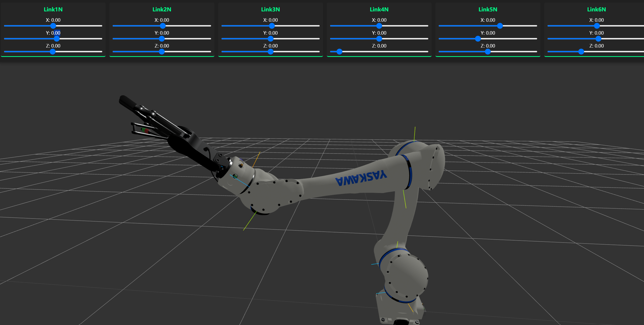Select the Link1N panel title

pyautogui.click(x=53, y=9)
